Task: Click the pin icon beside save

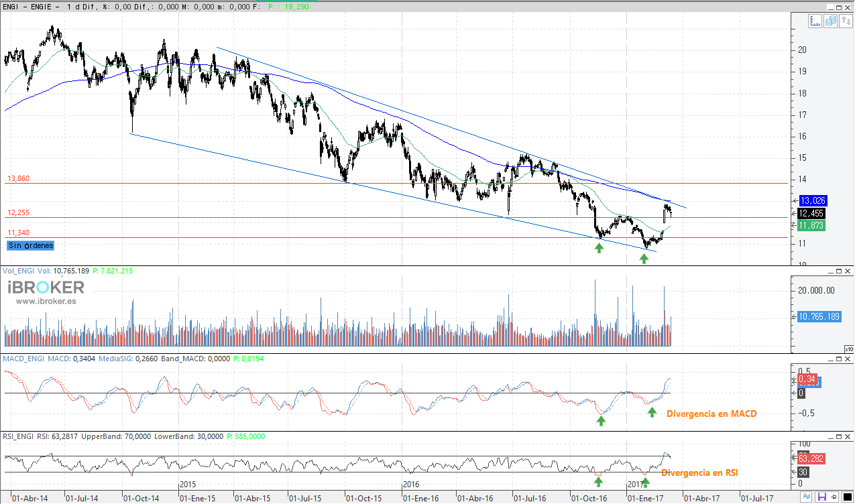Action: point(834,497)
